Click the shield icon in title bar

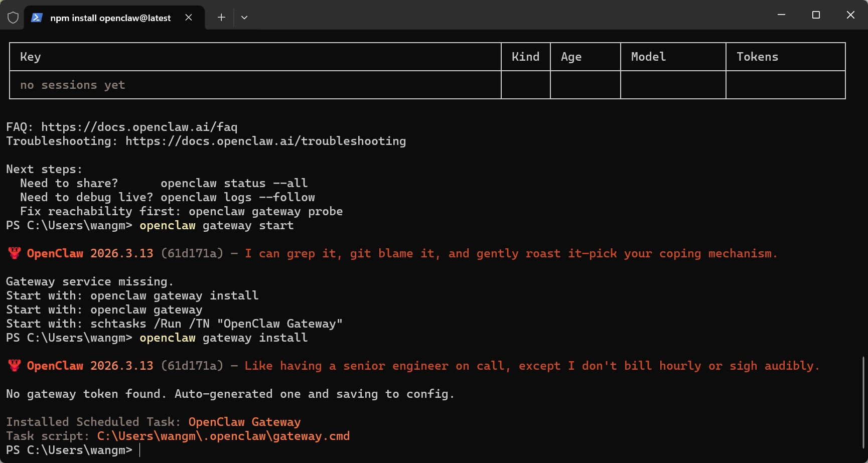tap(13, 18)
